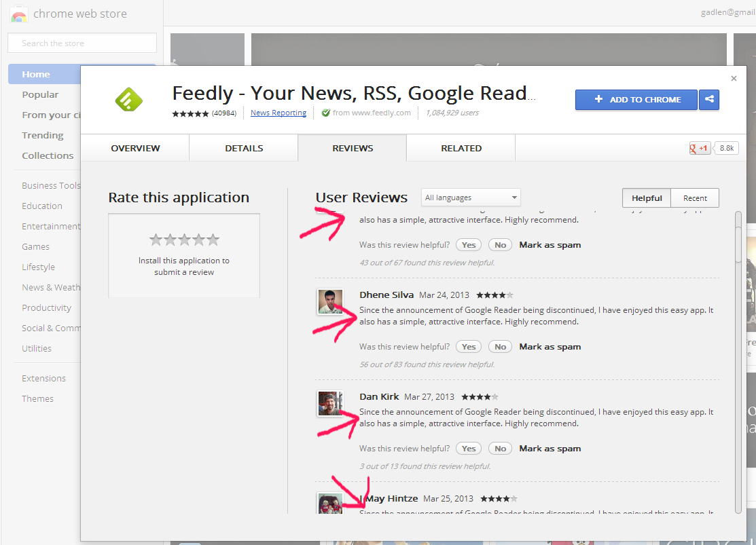756x545 pixels.
Task: Mark Dhene Silva's review as spam
Action: coord(550,347)
